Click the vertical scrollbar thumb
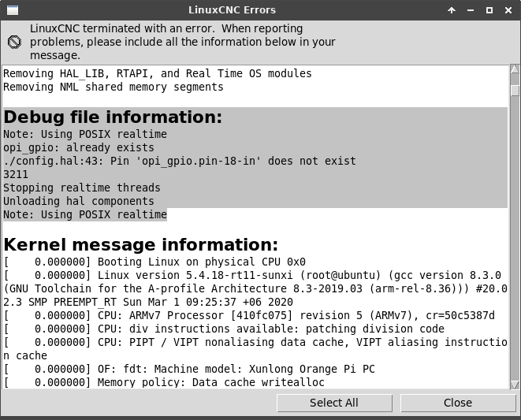521x420 pixels. (515, 91)
